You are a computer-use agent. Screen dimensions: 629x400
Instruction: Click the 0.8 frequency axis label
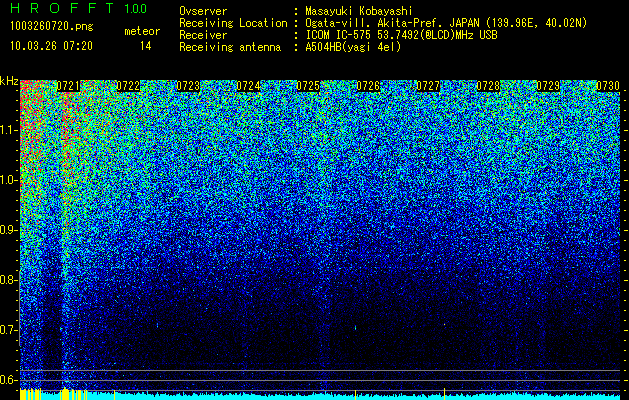pos(9,280)
